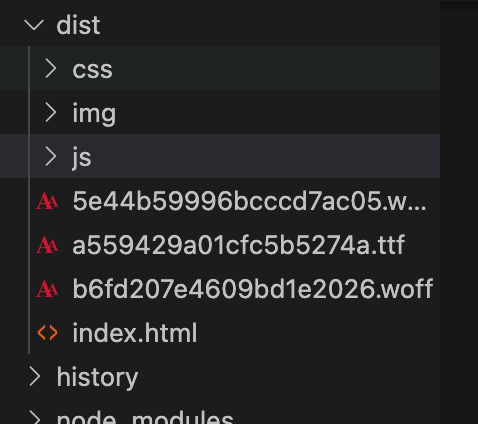Screen dimensions: 478x424
Task: Select the node_modules folder name
Action: pos(145,419)
